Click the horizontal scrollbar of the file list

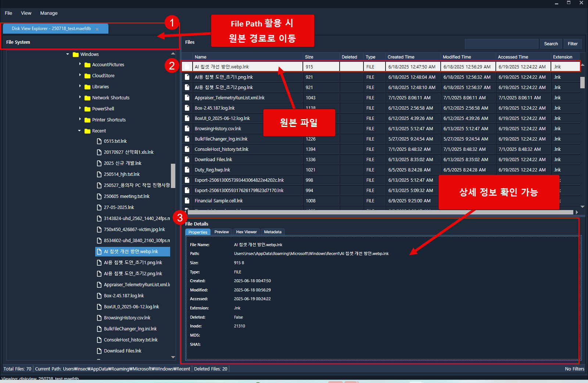pyautogui.click(x=380, y=212)
